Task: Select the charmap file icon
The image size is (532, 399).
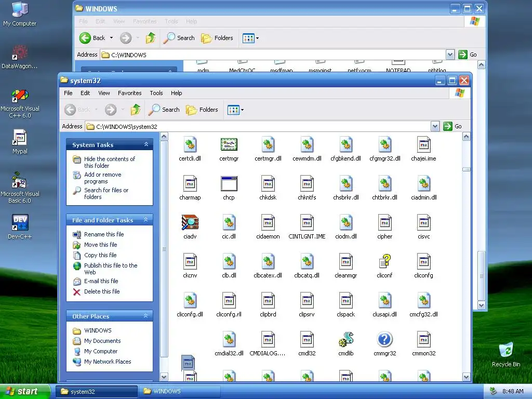Action: (190, 183)
